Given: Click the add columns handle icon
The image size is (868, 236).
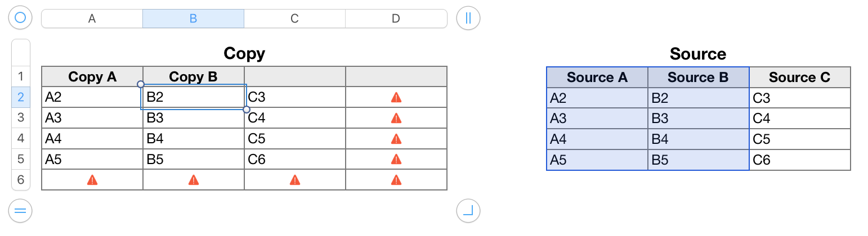Looking at the screenshot, I should point(468,19).
